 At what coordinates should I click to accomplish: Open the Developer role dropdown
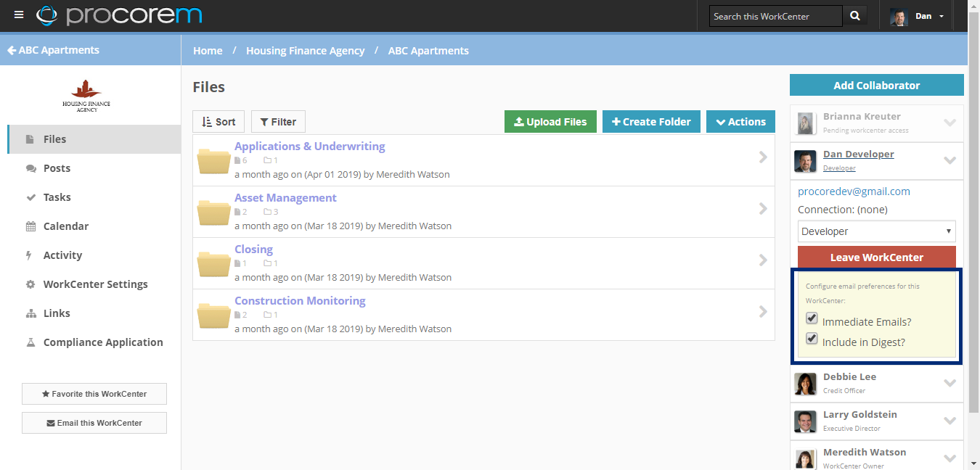876,231
